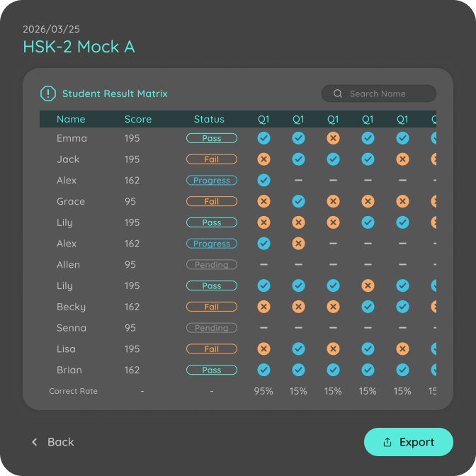The image size is (476, 476).
Task: Click the date 2026/03/25
Action: click(x=51, y=29)
